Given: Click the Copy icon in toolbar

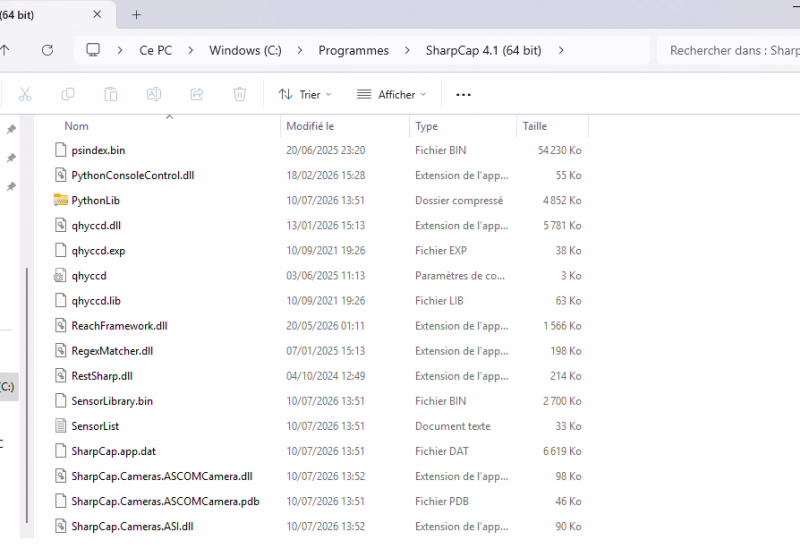Looking at the screenshot, I should click(68, 94).
